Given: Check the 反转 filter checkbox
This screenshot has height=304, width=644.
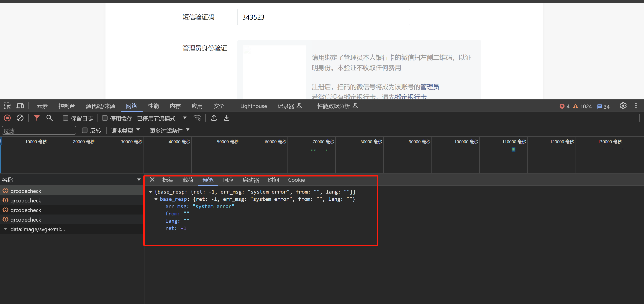Looking at the screenshot, I should click(x=85, y=130).
